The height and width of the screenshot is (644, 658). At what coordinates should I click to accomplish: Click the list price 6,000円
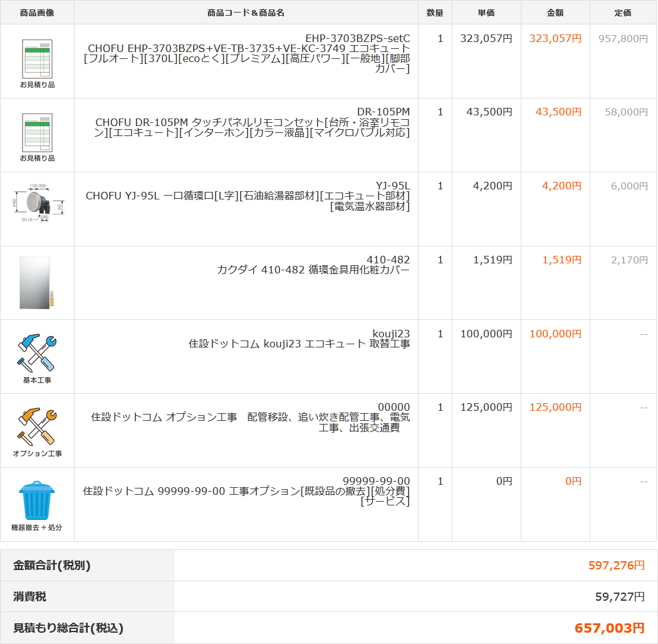[629, 186]
